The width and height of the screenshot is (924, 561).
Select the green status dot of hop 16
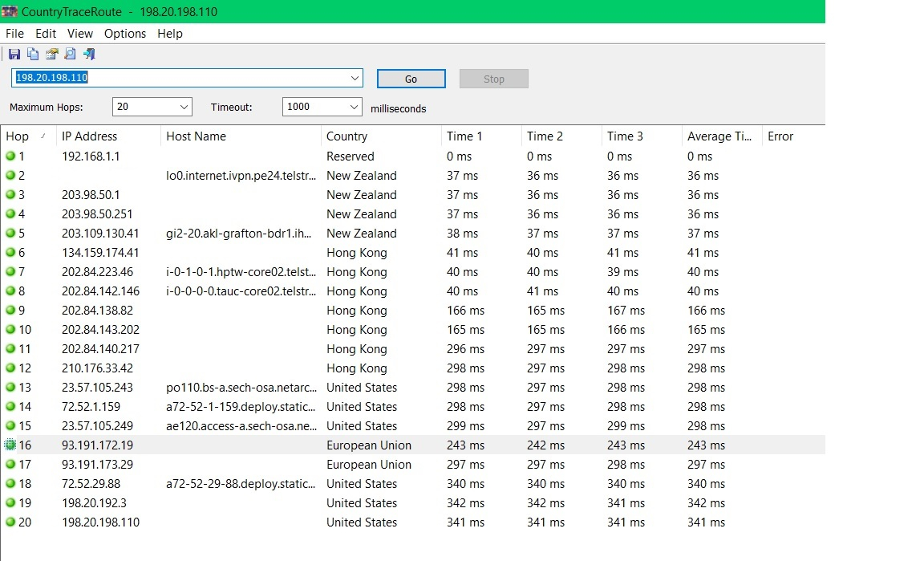[10, 445]
